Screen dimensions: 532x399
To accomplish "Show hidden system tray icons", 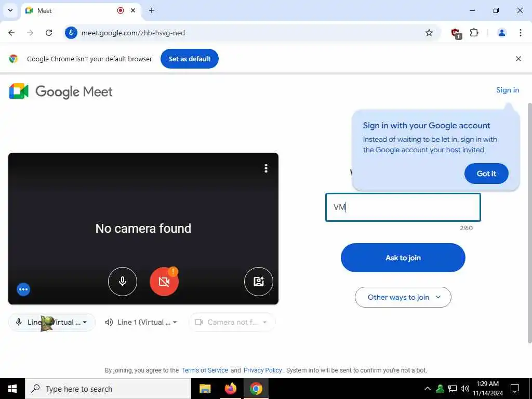I will (x=428, y=389).
